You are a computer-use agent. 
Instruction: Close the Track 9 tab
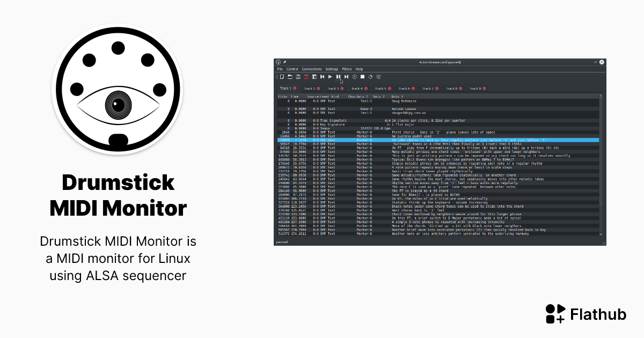[x=484, y=89]
